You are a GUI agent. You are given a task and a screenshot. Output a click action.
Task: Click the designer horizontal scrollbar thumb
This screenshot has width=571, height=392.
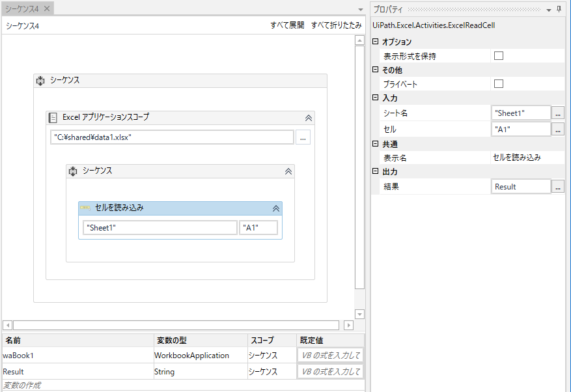click(x=176, y=325)
